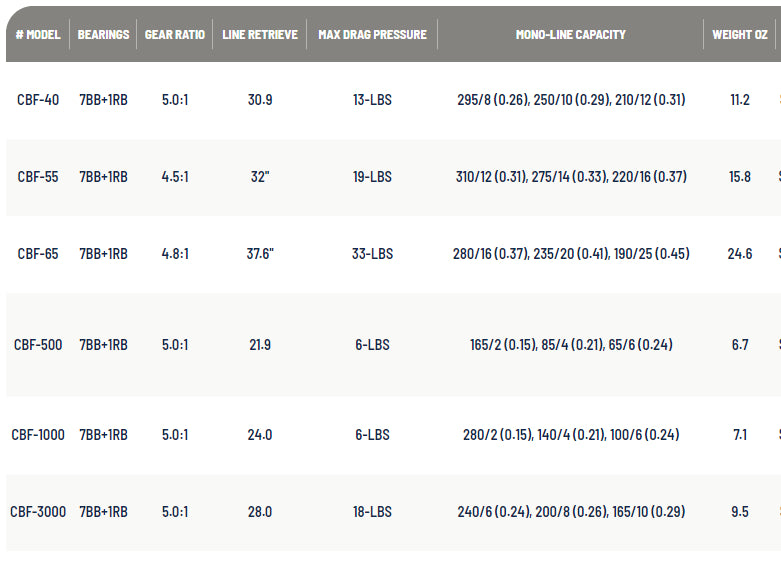Click the CBF-3000 model name
Image resolution: width=781 pixels, height=561 pixels.
click(x=38, y=512)
